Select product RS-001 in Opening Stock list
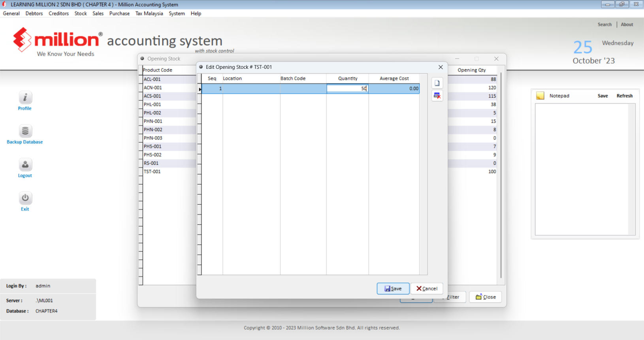This screenshot has width=644, height=340. tap(169, 163)
